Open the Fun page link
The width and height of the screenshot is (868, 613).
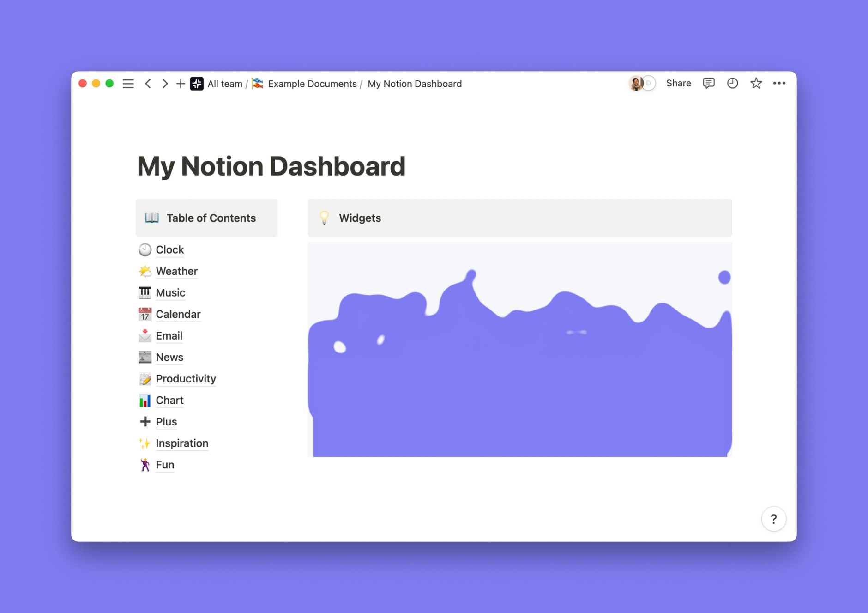click(x=165, y=465)
